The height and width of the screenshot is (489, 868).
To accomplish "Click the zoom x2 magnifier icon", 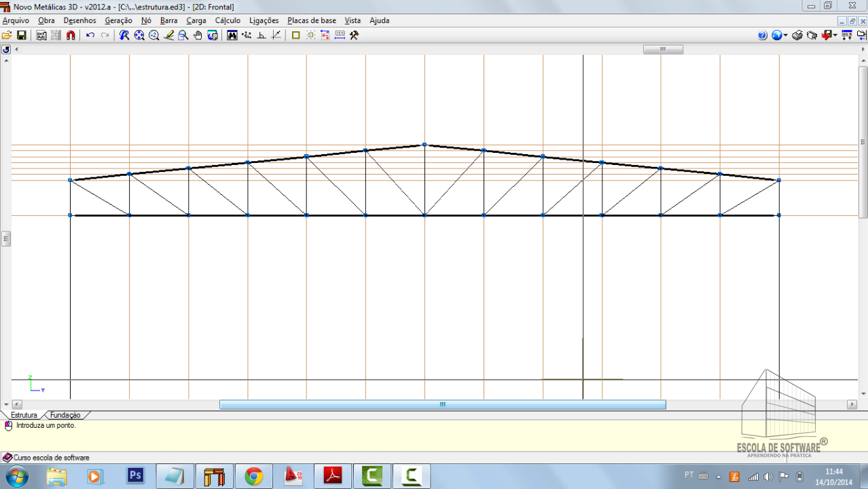I will click(153, 35).
